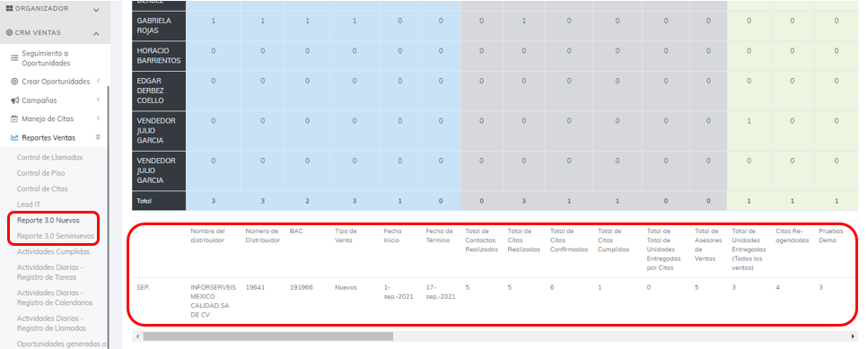Select the EDGAR DERBEZ COELLO row header

point(159,91)
